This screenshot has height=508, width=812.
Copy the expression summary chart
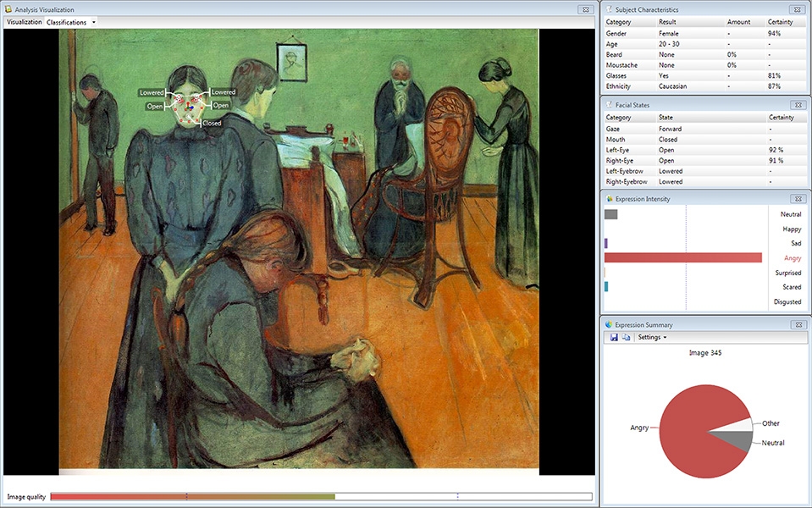(x=626, y=337)
